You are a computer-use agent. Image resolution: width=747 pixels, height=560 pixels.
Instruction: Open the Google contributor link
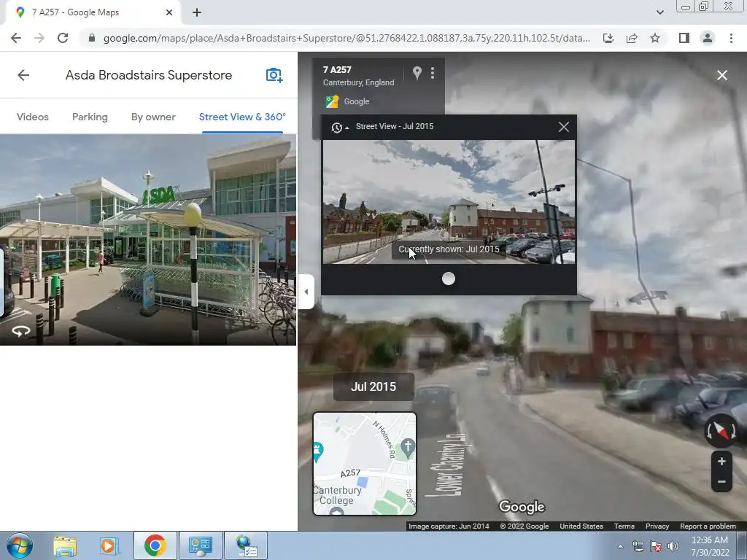[356, 101]
